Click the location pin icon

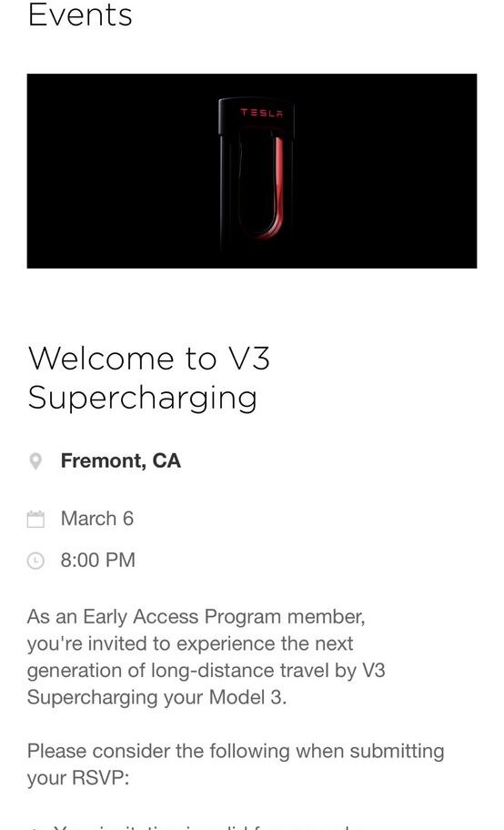point(35,461)
